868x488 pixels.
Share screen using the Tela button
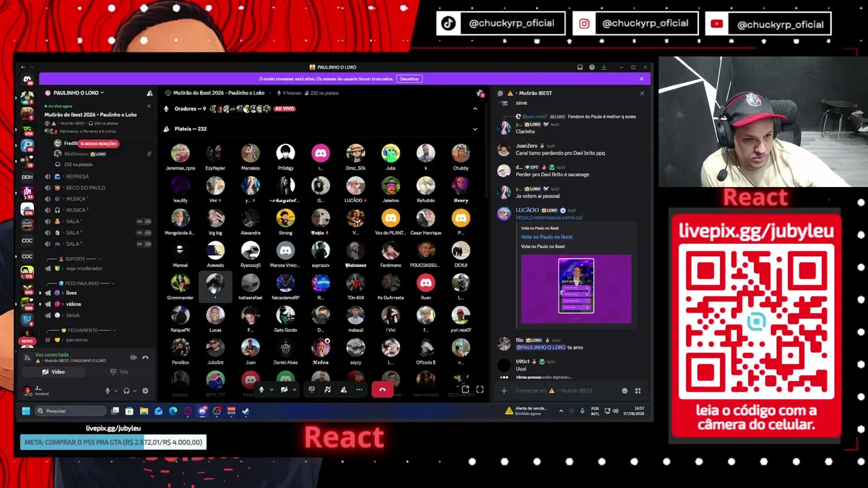click(119, 372)
